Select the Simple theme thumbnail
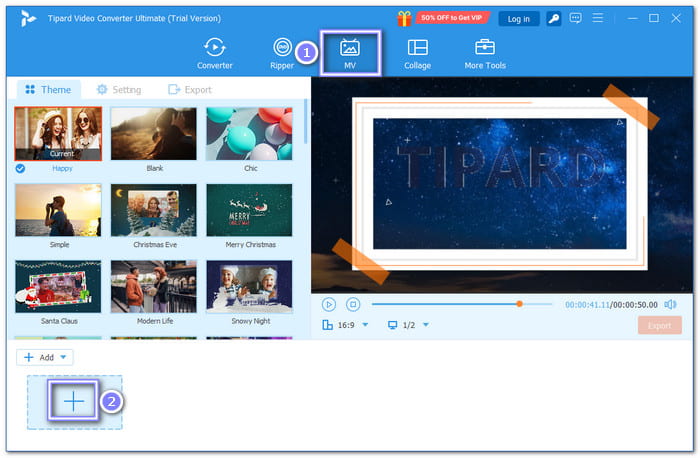The height and width of the screenshot is (458, 700). click(x=58, y=210)
